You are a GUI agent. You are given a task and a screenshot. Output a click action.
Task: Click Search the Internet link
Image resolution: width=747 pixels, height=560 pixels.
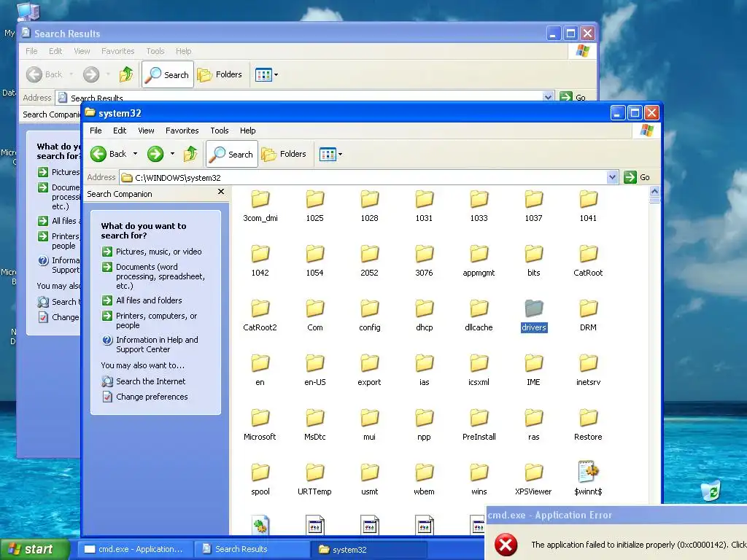tap(144, 381)
